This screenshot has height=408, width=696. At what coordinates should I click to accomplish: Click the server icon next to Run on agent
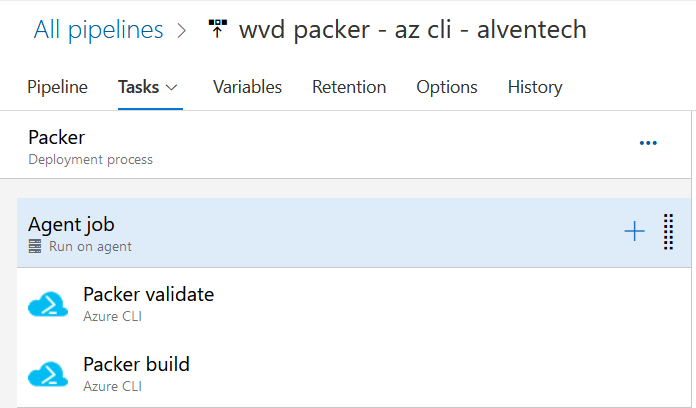coord(35,246)
